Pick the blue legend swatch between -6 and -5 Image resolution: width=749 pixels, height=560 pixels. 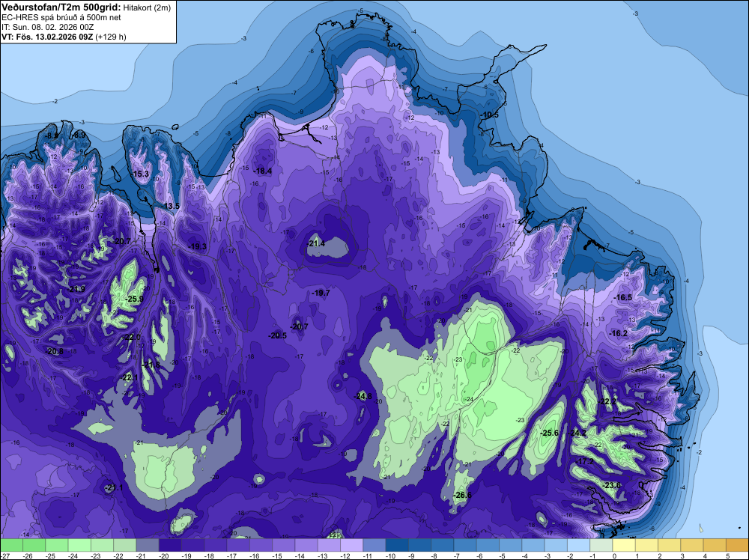click(488, 545)
